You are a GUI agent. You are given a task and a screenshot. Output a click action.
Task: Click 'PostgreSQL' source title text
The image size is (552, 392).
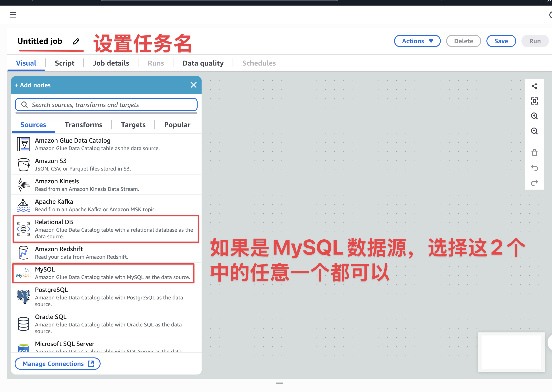tap(51, 290)
